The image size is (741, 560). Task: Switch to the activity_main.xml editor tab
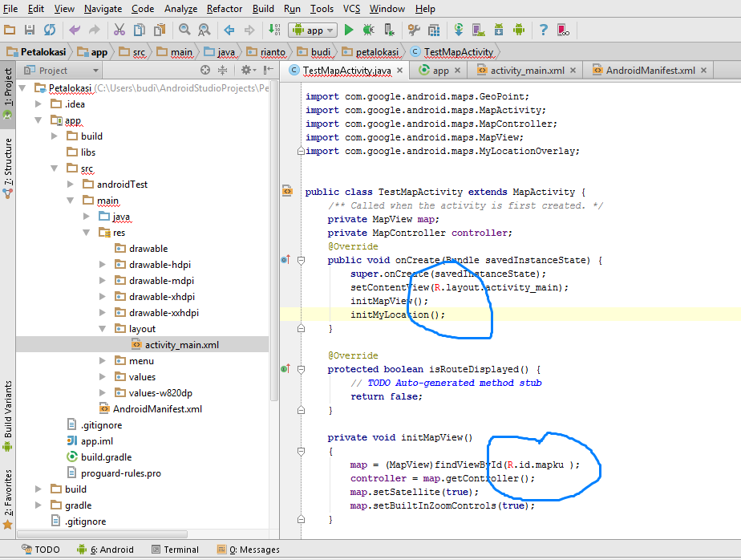point(526,71)
